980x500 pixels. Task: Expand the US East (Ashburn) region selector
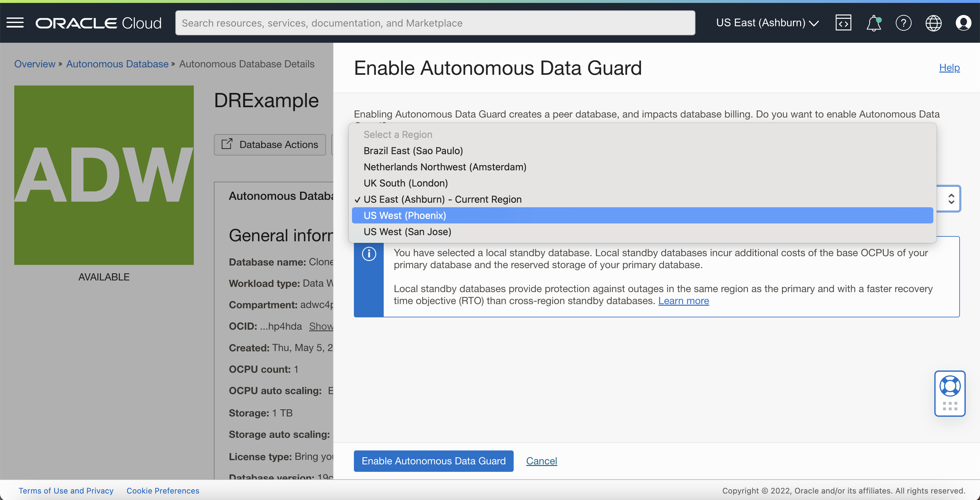click(x=767, y=23)
